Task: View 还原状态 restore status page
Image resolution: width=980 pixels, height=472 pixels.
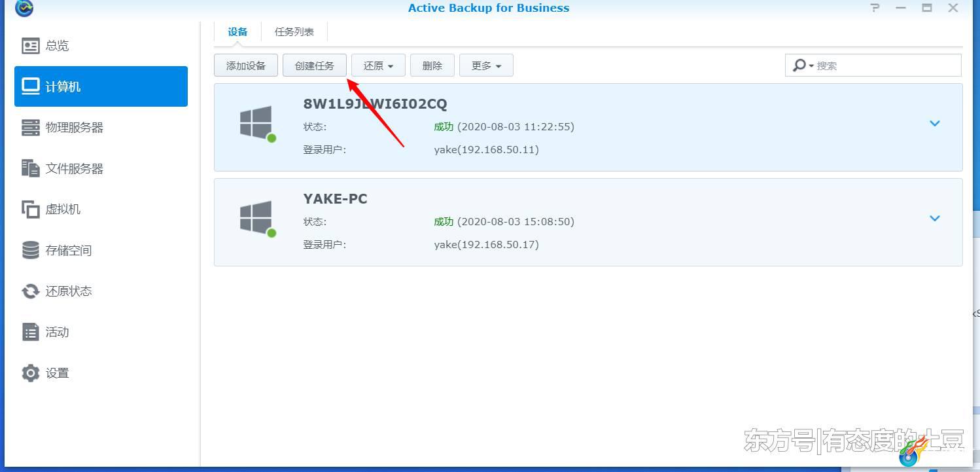Action: coord(101,291)
